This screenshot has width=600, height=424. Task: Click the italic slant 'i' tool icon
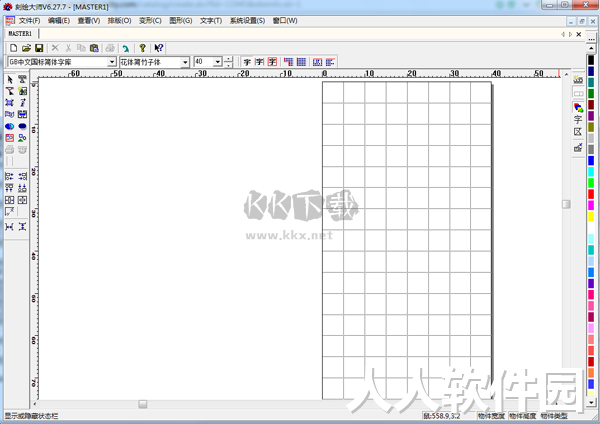(23, 103)
